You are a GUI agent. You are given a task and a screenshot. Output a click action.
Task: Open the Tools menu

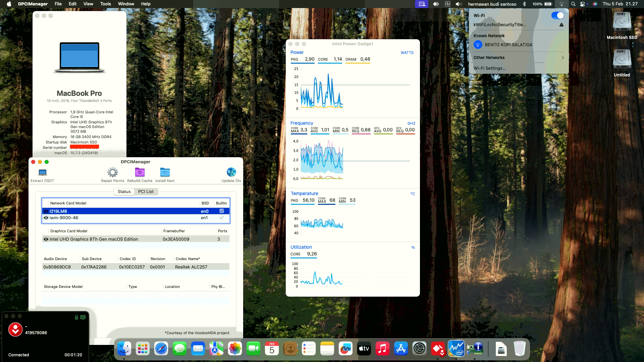pos(105,4)
